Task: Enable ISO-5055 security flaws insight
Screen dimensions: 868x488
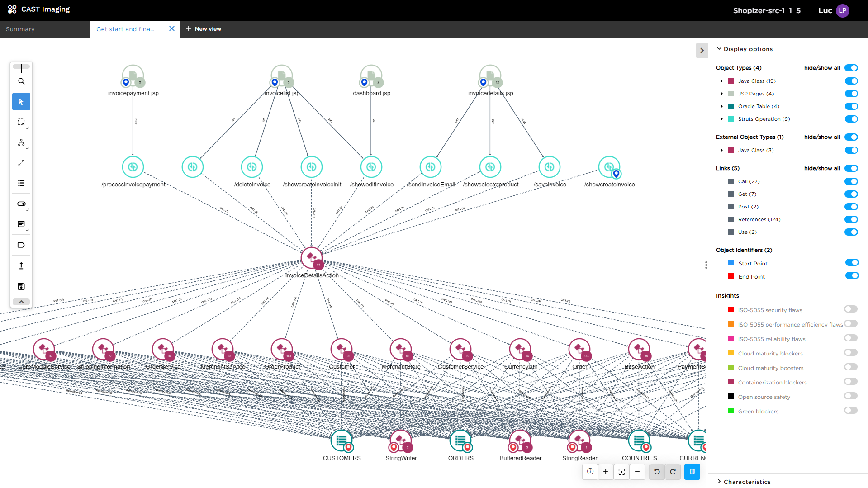Action: click(850, 309)
